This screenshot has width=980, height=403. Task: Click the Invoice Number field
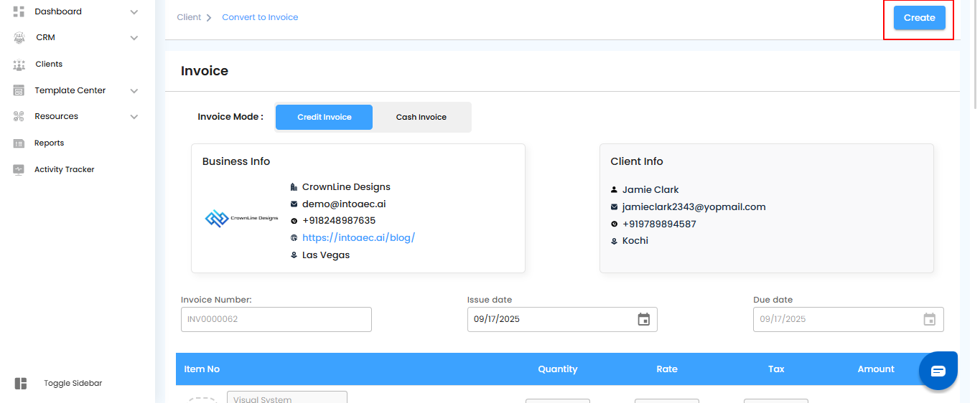[276, 319]
